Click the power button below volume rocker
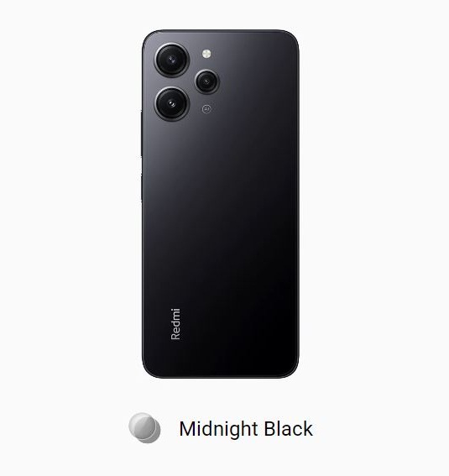The height and width of the screenshot is (476, 449). click(141, 187)
